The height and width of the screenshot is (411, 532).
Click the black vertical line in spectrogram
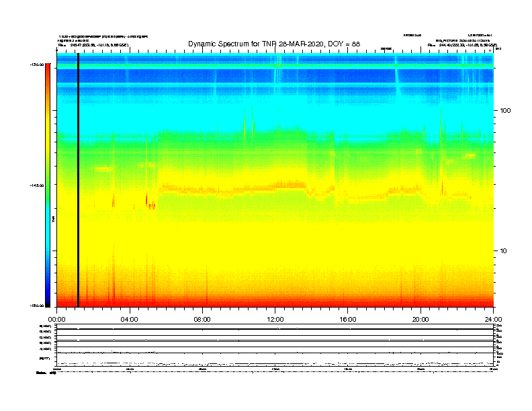click(78, 180)
